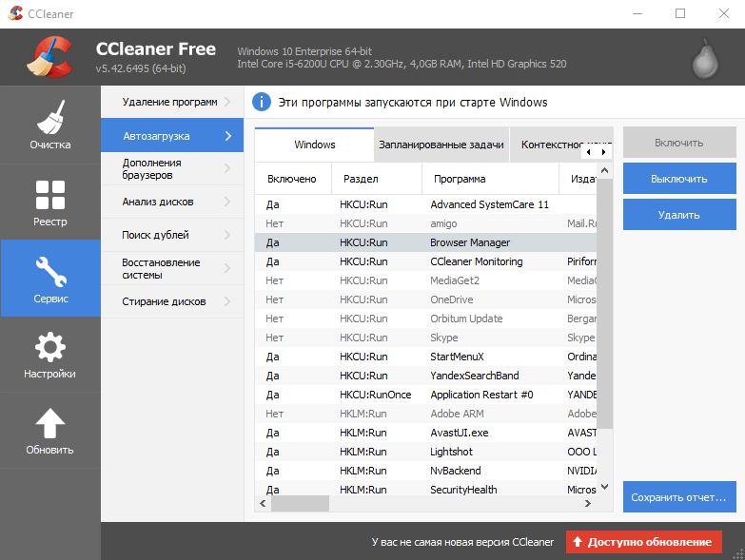Click the CCleaner title bar icon
The image size is (745, 560).
[15, 13]
